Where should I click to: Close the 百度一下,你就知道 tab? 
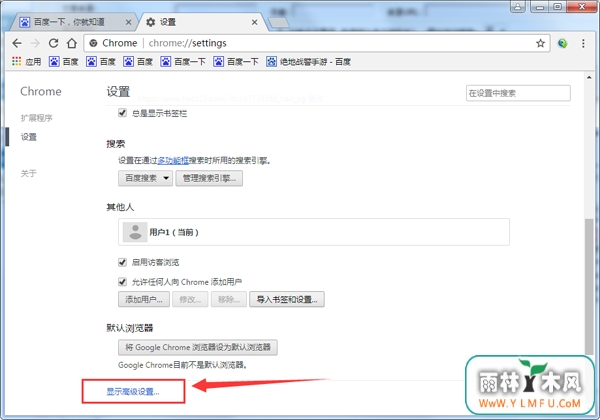pos(129,22)
